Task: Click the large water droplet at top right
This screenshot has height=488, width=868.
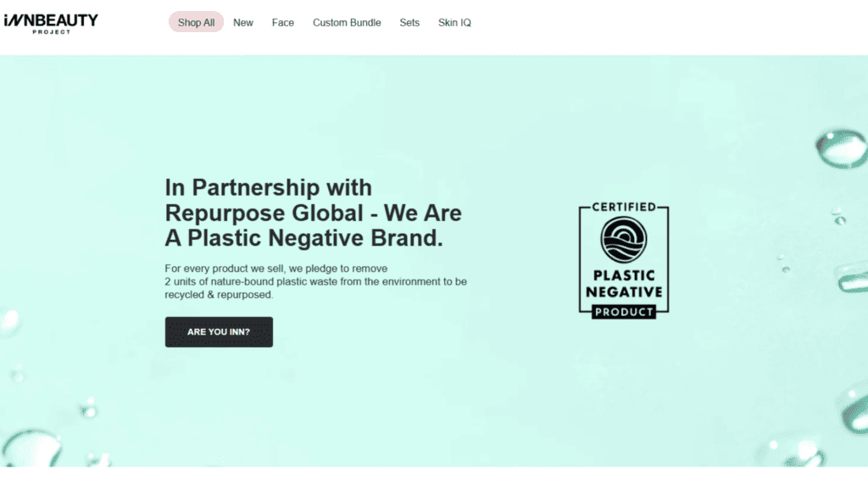Action: pyautogui.click(x=842, y=148)
